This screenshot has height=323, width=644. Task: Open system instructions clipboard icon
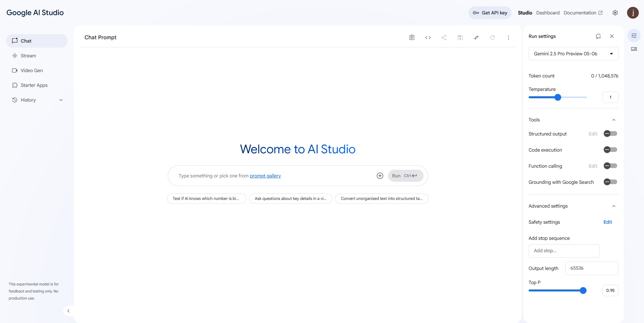(x=412, y=38)
